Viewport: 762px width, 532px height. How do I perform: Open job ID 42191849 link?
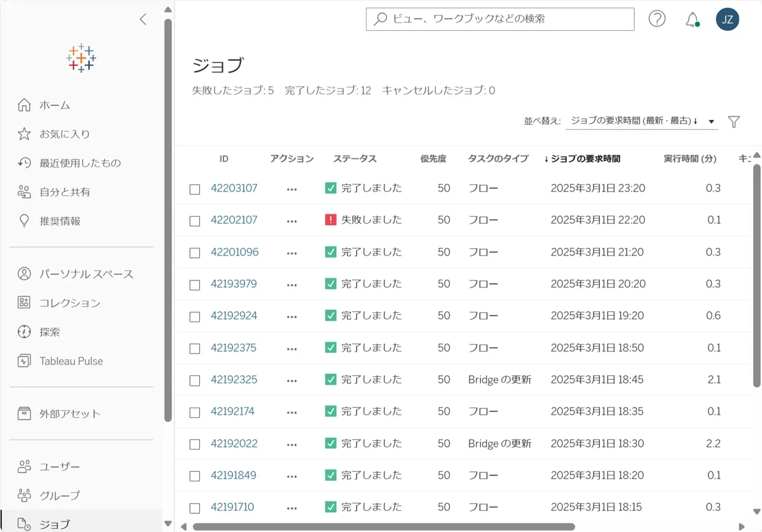[x=233, y=475]
